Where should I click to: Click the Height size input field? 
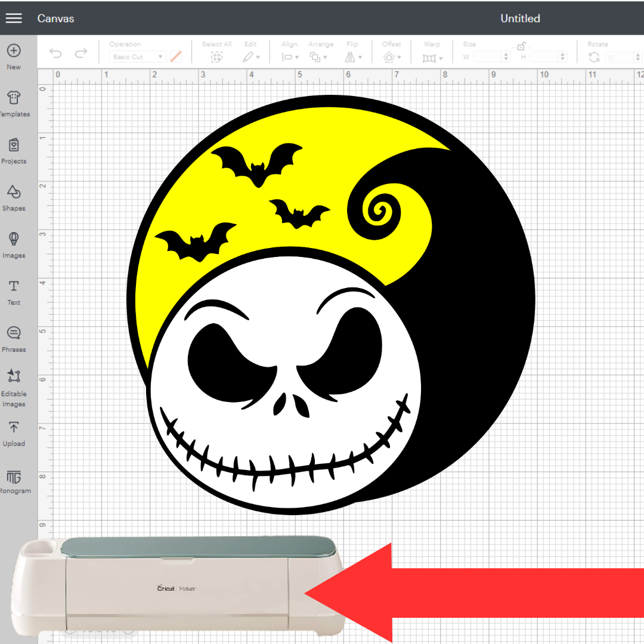[x=544, y=57]
